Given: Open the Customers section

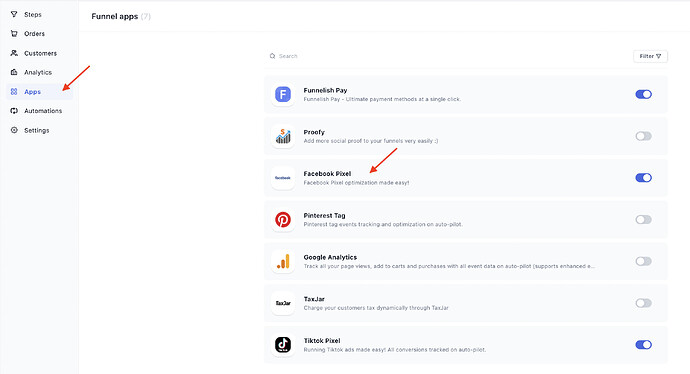Looking at the screenshot, I should coord(40,53).
